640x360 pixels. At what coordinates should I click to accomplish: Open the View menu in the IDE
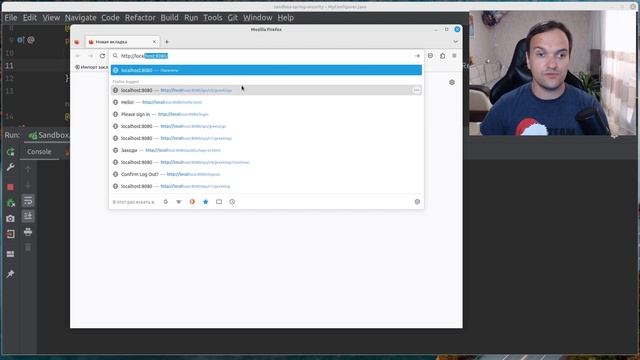[x=51, y=18]
